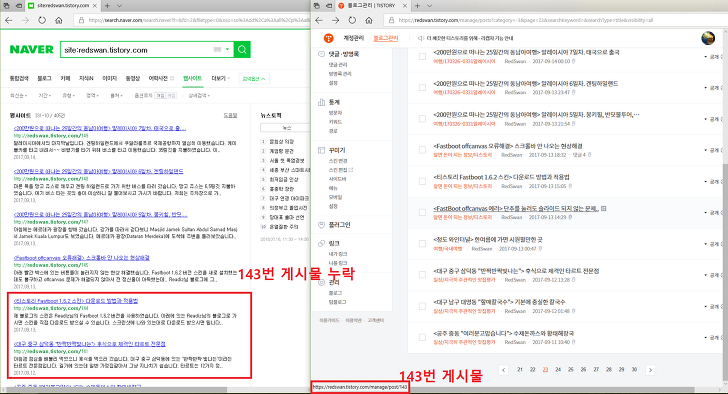Open the profile avatar in Tistory header
Screen dimensions: 728x394
[x=708, y=38]
